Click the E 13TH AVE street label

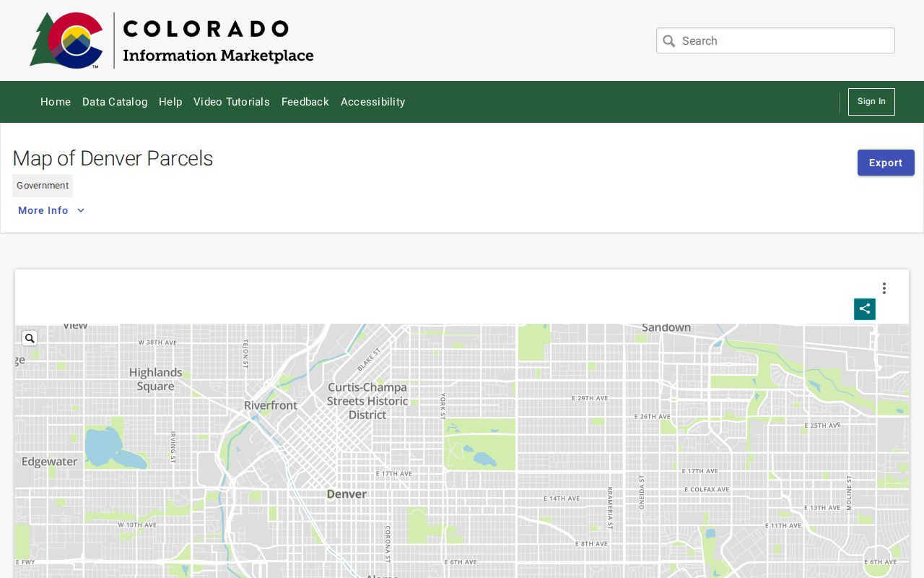coord(822,508)
